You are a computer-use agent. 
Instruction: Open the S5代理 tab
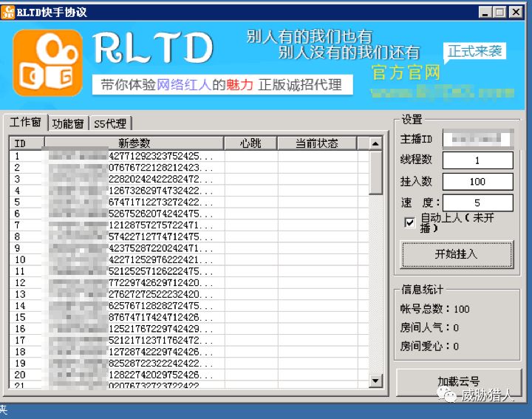pyautogui.click(x=110, y=123)
